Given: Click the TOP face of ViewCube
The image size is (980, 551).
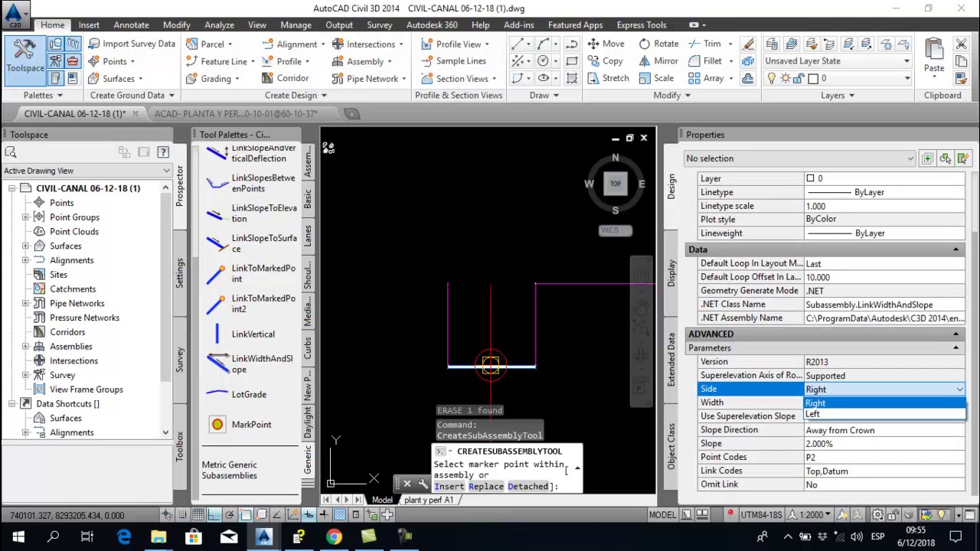Looking at the screenshot, I should 616,184.
